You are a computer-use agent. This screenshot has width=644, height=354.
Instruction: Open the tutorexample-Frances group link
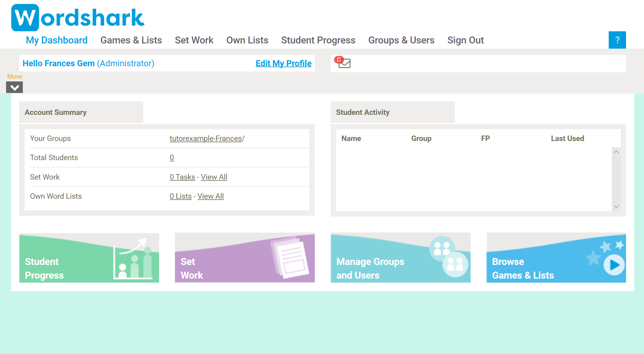(206, 138)
